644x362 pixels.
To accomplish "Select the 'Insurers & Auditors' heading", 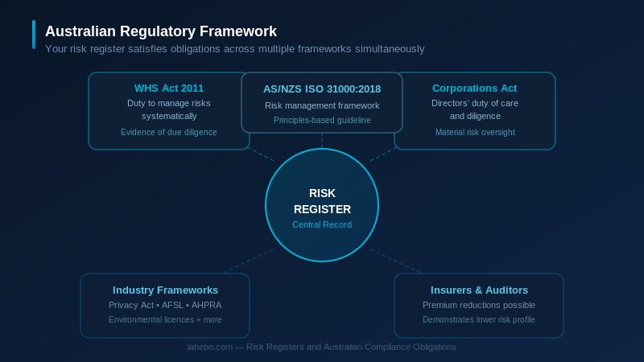I will coord(479,290).
